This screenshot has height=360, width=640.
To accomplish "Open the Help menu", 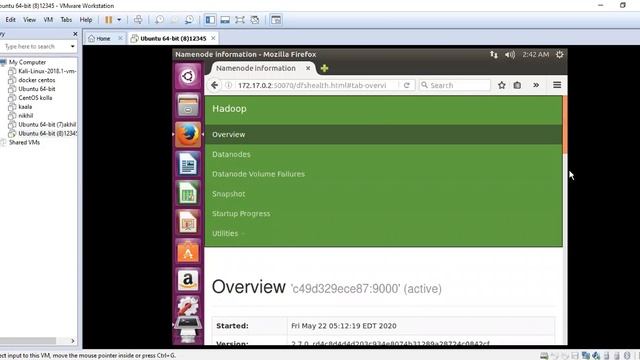I will coord(86,20).
